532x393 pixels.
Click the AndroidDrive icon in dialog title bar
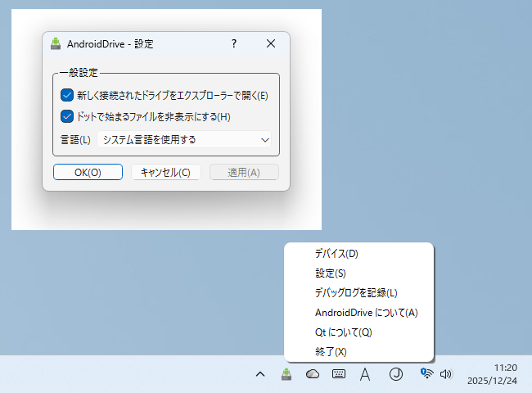click(x=56, y=43)
